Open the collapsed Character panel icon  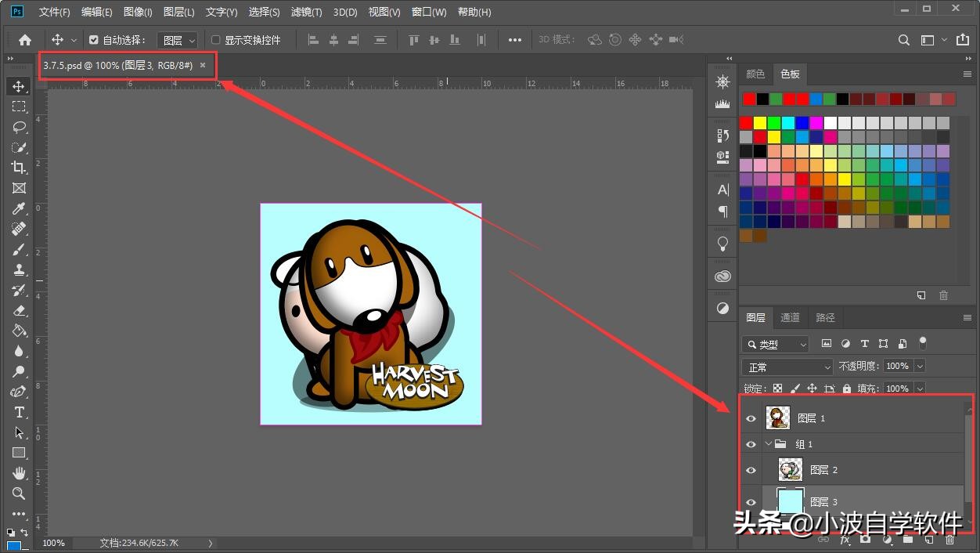(722, 190)
